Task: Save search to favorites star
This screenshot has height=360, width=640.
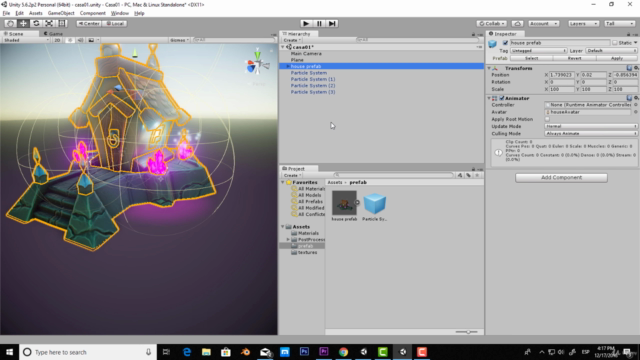Action: 477,175
